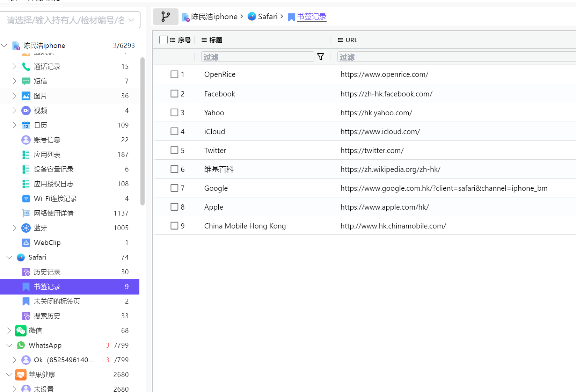576x392 pixels.
Task: Expand the 通话记录 tree node
Action: (14, 66)
